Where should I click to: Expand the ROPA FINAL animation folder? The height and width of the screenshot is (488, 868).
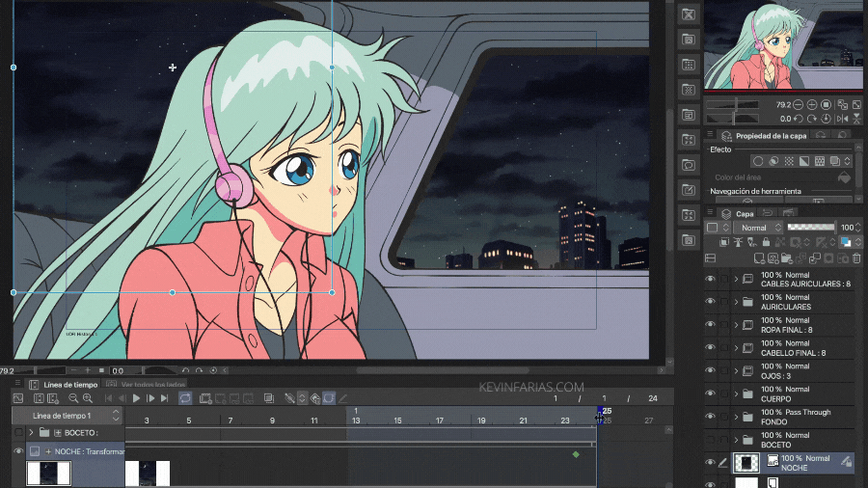click(x=736, y=325)
